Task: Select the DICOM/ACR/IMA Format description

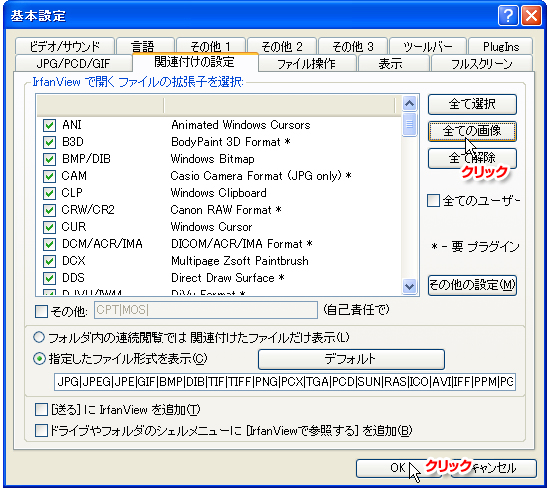Action: pos(241,243)
